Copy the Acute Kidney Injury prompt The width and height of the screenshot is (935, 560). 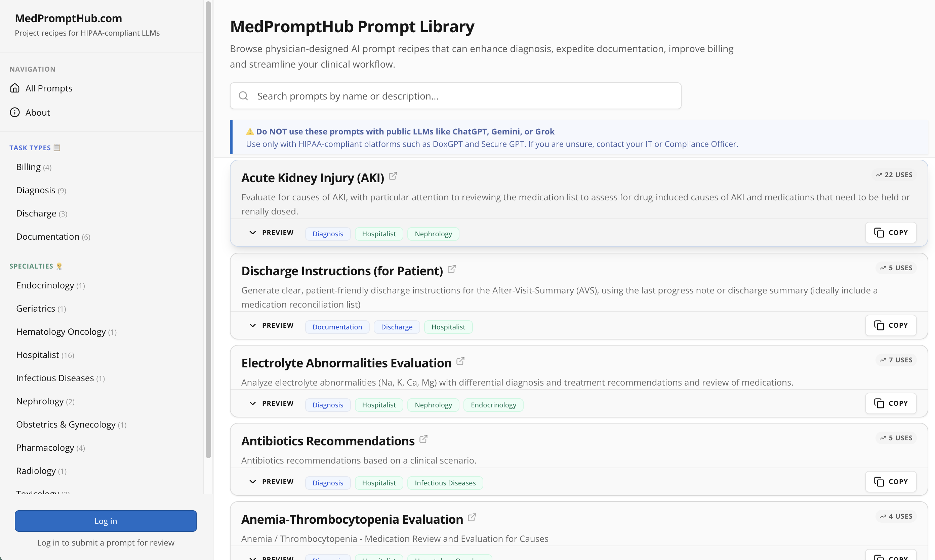(x=891, y=232)
